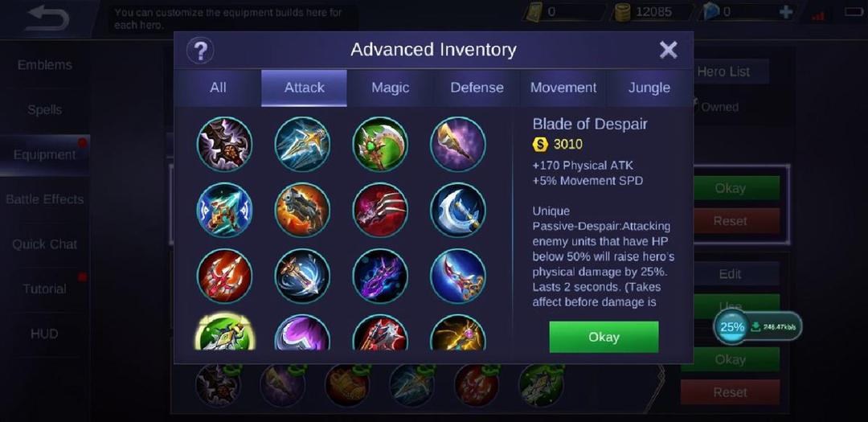This screenshot has height=422, width=868.
Task: Open the Emblems sidebar menu
Action: pos(45,65)
